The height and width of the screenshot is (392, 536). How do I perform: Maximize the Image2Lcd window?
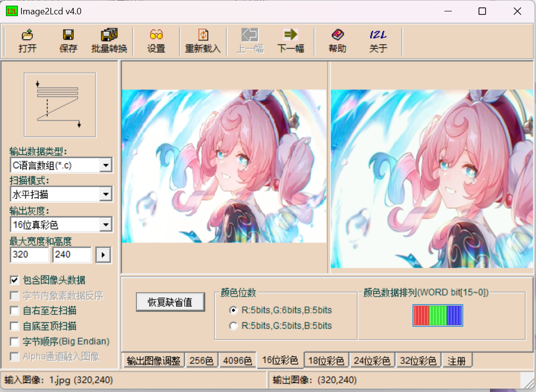click(x=482, y=11)
